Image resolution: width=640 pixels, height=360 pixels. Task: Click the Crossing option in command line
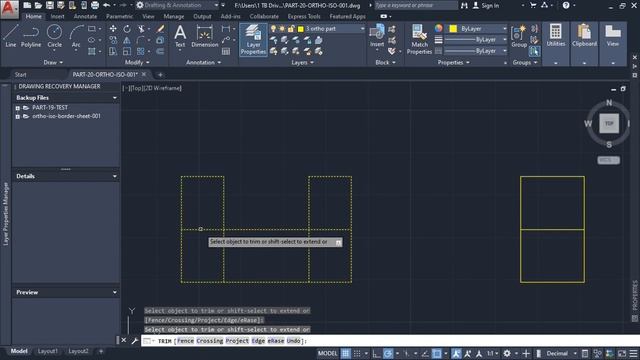click(x=210, y=341)
